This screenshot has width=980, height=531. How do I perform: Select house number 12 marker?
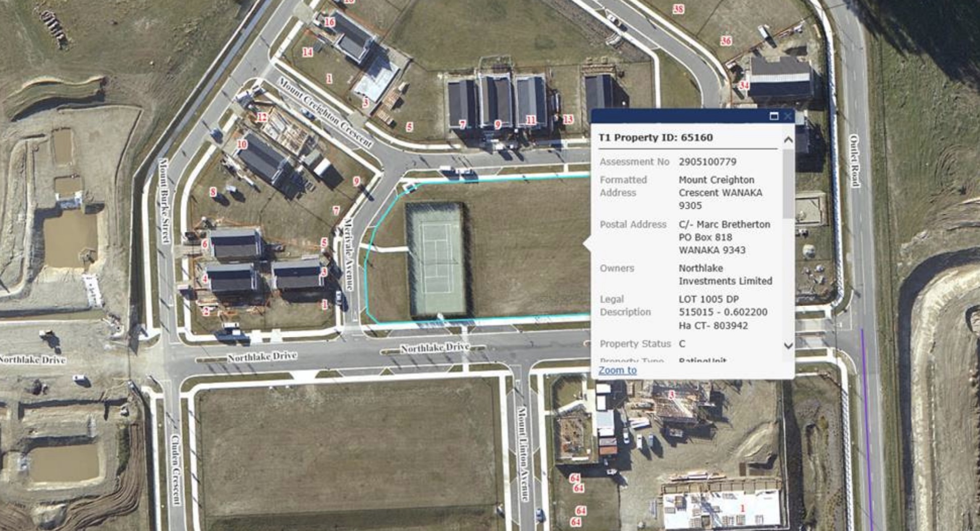click(261, 118)
